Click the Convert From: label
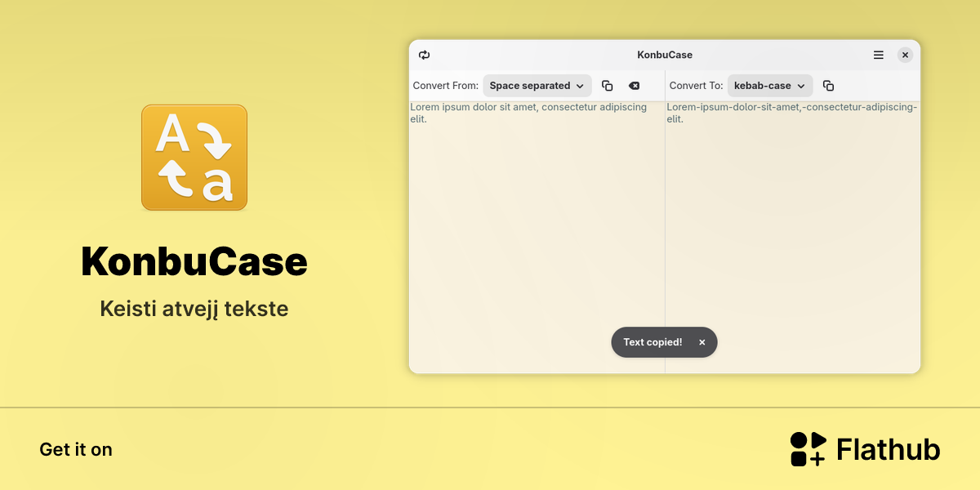980x490 pixels. pyautogui.click(x=446, y=86)
